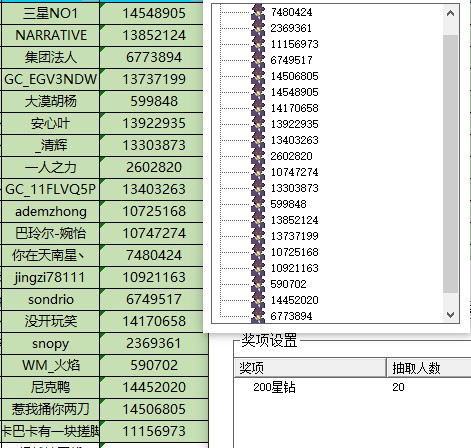Select the cell 集团法人
Screen dimensions: 471x448
click(x=50, y=57)
